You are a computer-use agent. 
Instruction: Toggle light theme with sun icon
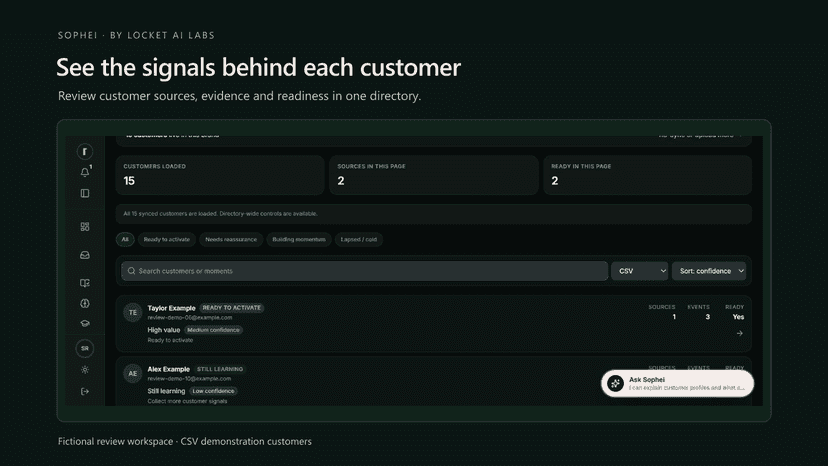tap(84, 370)
